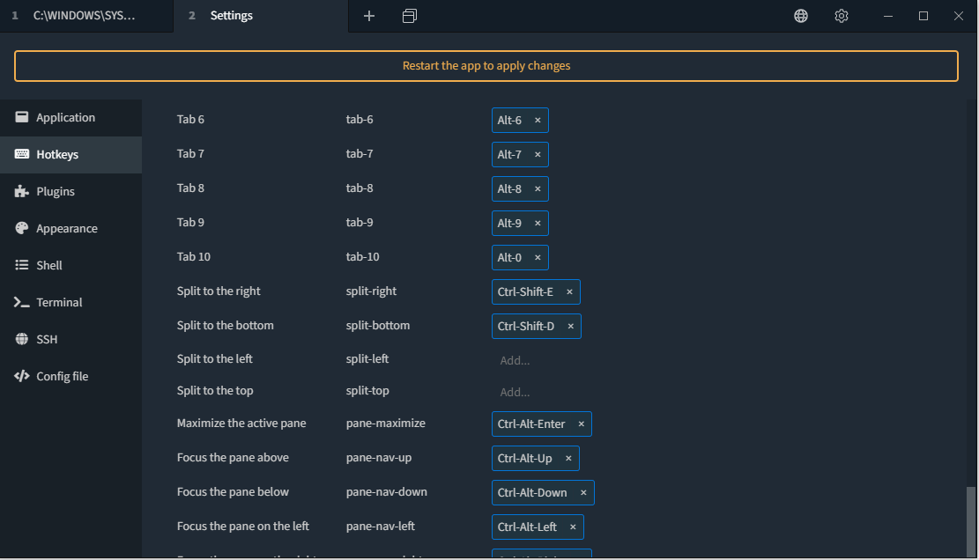
Task: Open the Application settings section
Action: (70, 117)
